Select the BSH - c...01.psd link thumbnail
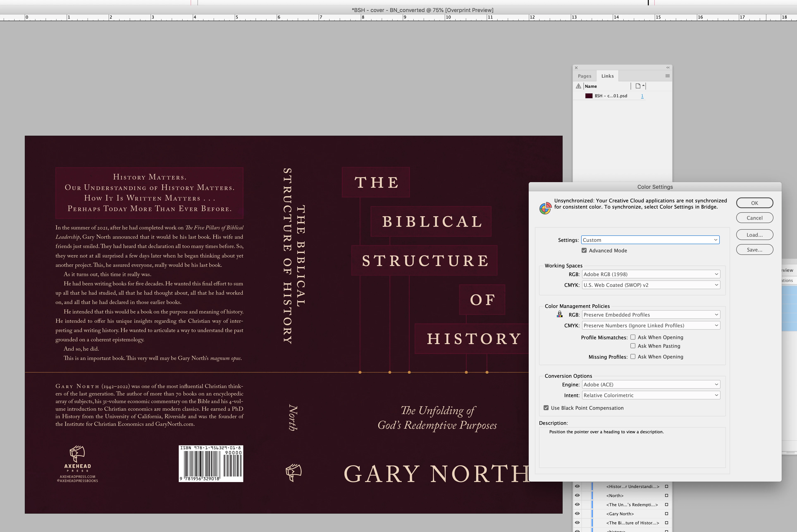Viewport: 797px width, 532px height. (589, 96)
